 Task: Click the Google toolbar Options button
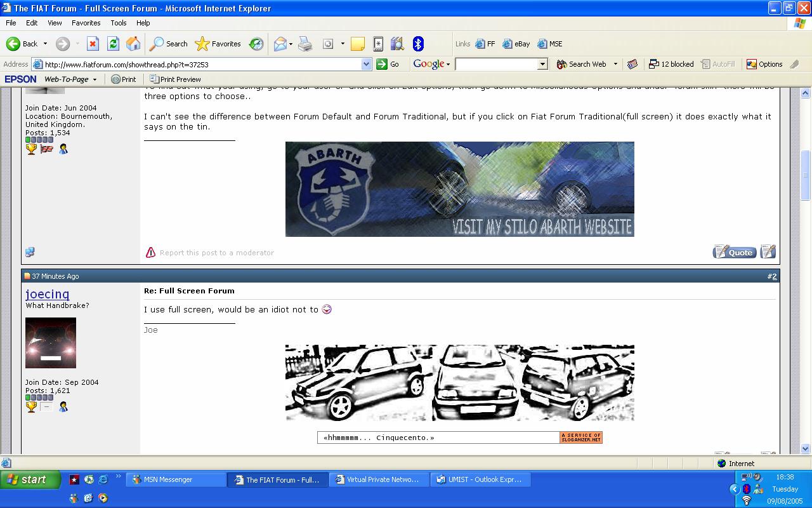tap(764, 64)
